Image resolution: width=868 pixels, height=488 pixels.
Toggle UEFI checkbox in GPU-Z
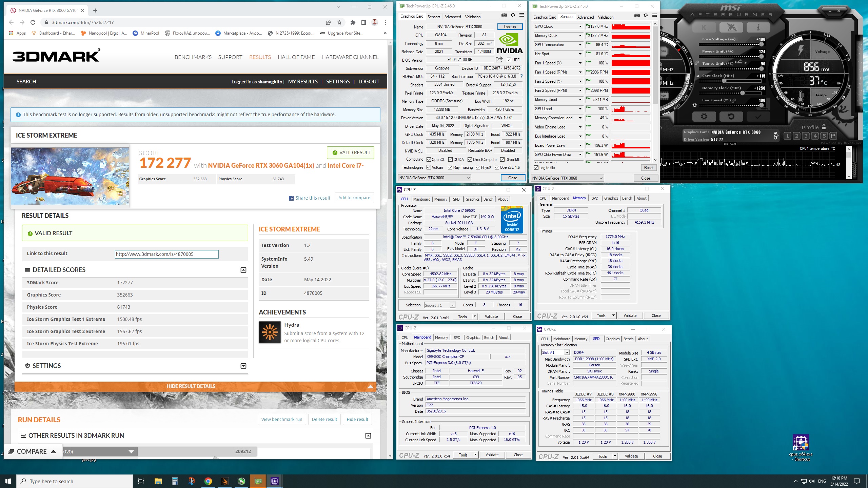[x=509, y=60]
